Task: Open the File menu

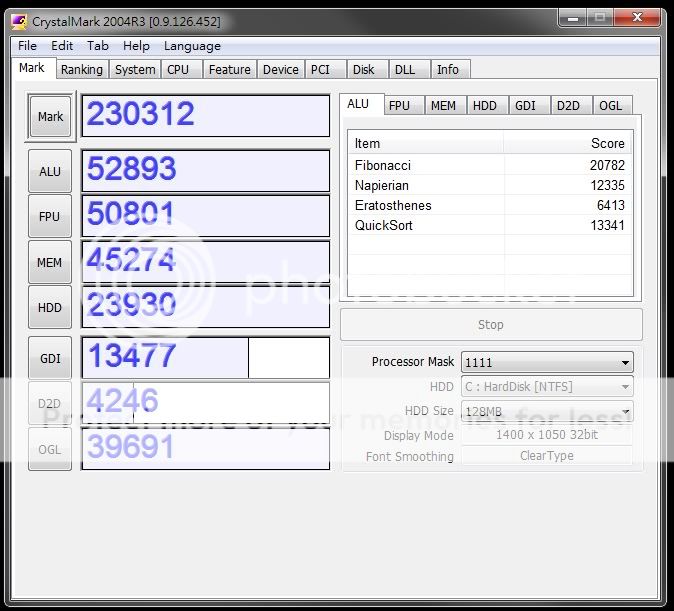Action: coord(28,46)
